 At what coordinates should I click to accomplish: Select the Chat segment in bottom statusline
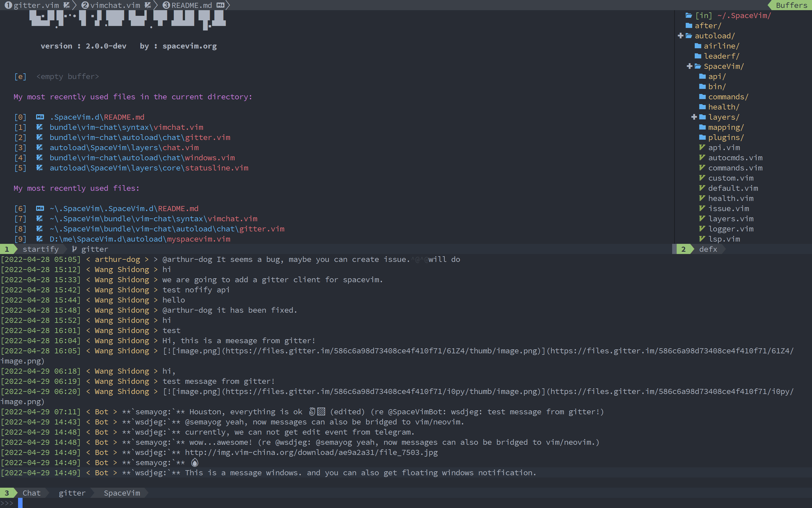(x=32, y=493)
